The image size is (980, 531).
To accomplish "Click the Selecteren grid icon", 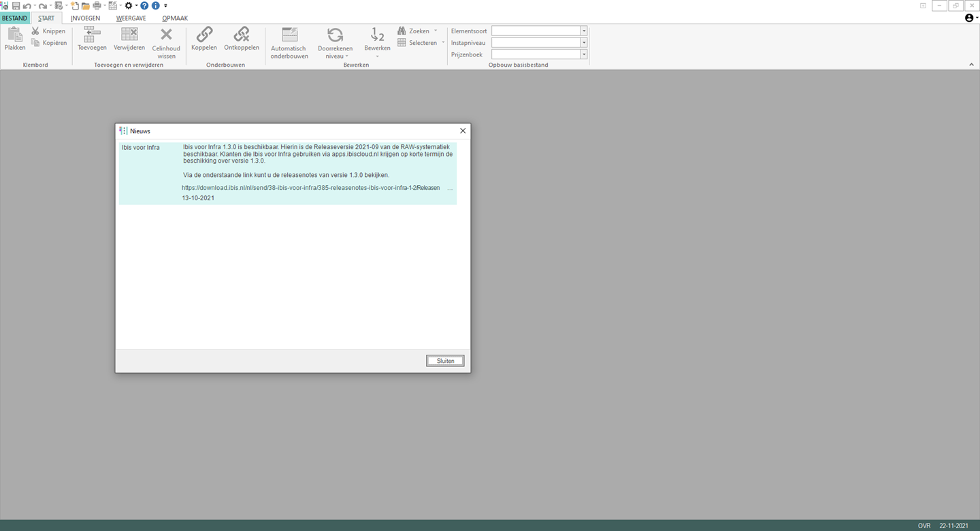I will pos(402,43).
